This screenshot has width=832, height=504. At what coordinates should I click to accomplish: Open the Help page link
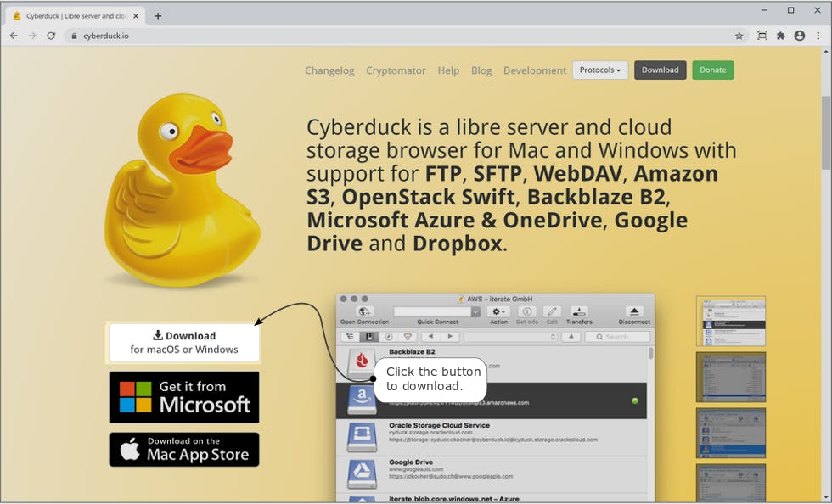click(448, 70)
